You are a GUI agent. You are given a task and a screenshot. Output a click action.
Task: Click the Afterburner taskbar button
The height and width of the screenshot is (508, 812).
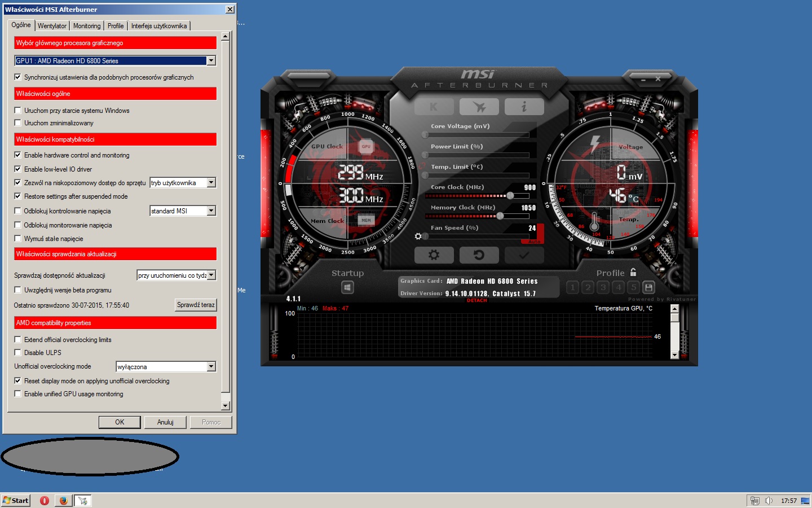(83, 501)
